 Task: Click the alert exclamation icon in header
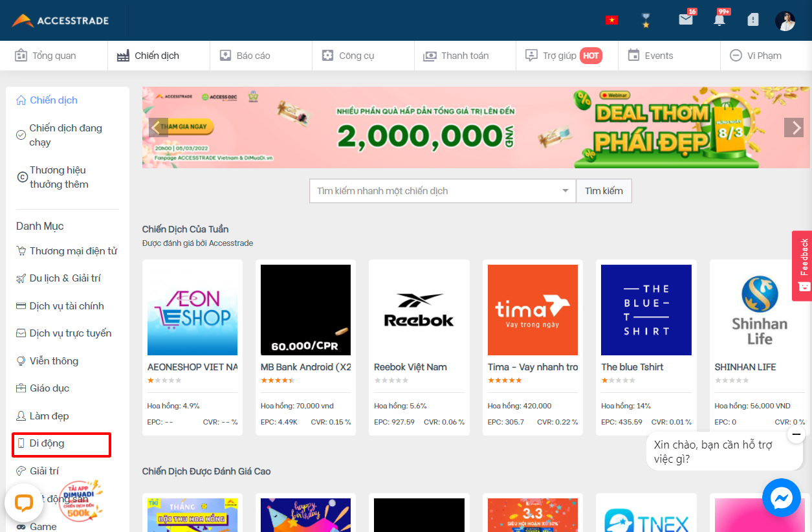point(752,20)
